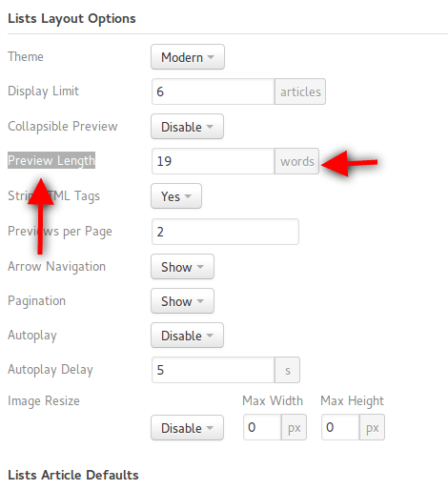
Task: Click the 'articles' unit addon
Action: tap(300, 92)
